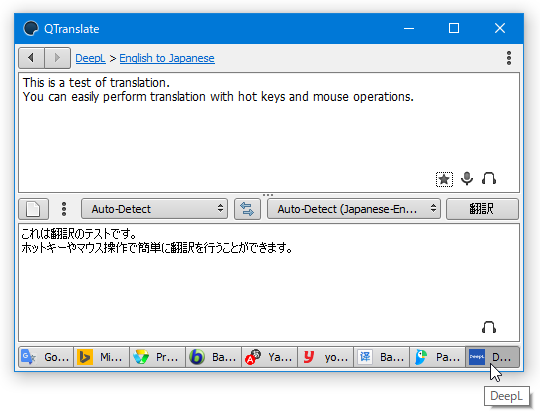
Task: Click inside the Japanese translation output box
Action: coord(269,282)
